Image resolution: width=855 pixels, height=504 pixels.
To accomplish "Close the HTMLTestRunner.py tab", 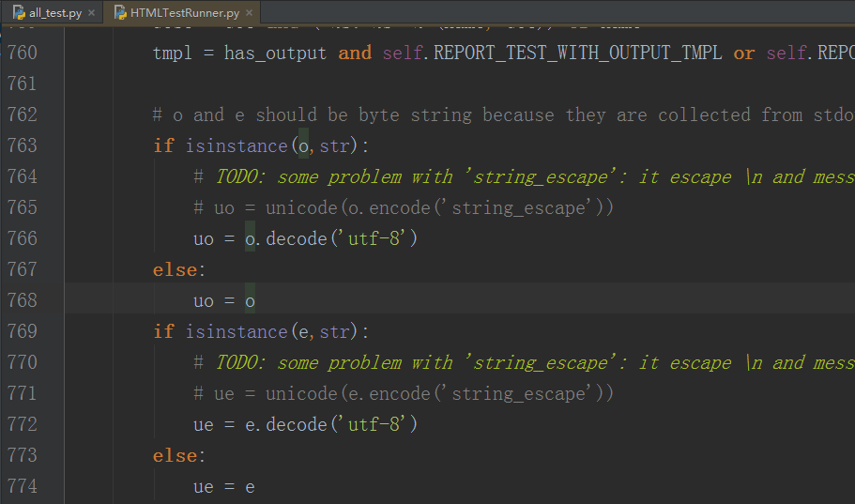I will pyautogui.click(x=250, y=13).
